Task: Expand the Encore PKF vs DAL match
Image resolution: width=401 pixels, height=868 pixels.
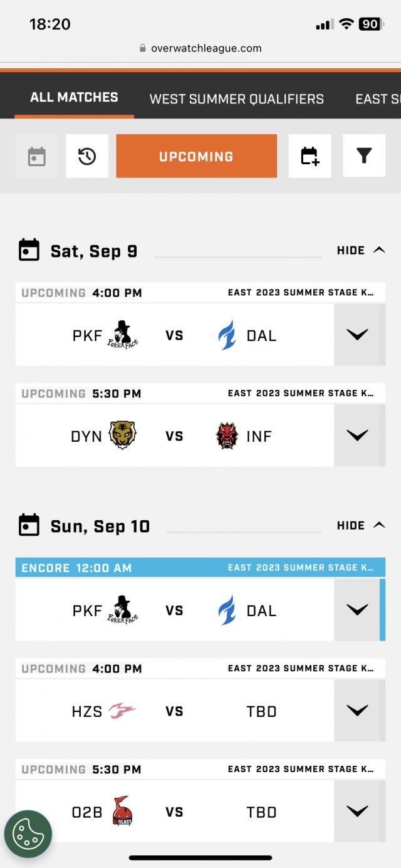Action: (x=357, y=610)
